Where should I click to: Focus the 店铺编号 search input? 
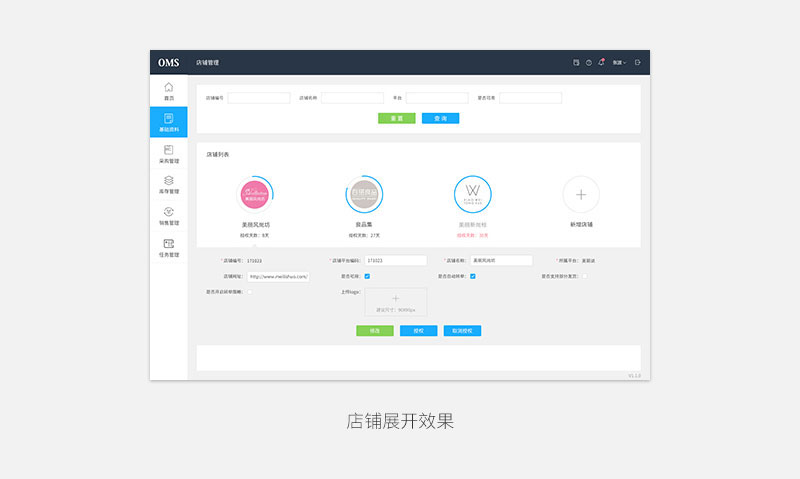tap(259, 98)
